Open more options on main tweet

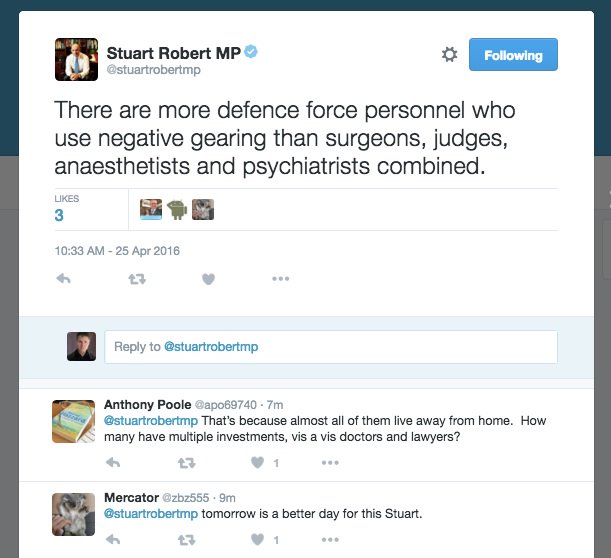pyautogui.click(x=281, y=279)
